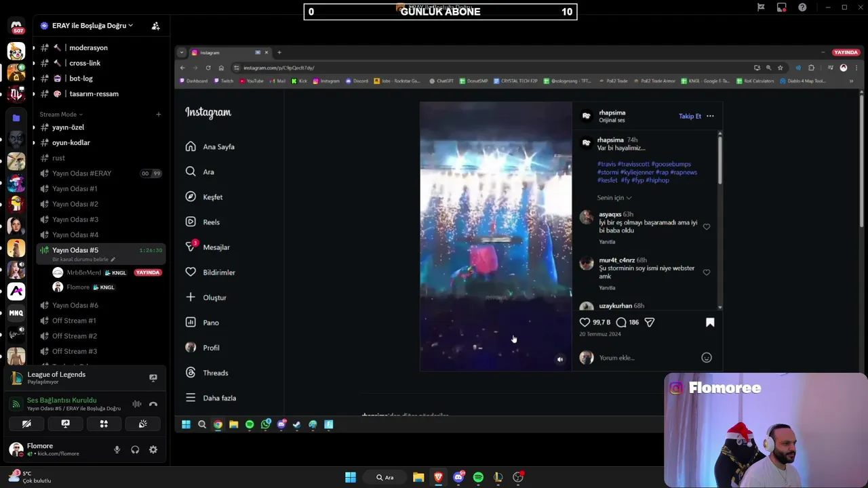
Task: Bookmark the page with the star icon
Action: pyautogui.click(x=780, y=68)
